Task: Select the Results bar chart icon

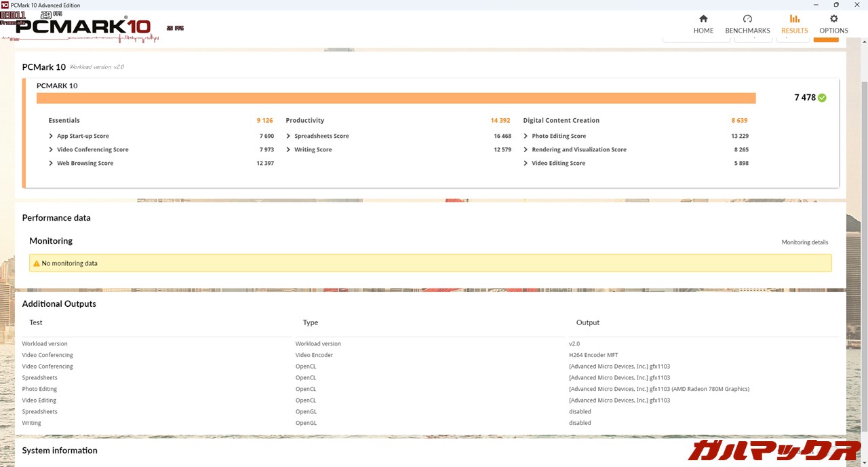Action: [794, 19]
